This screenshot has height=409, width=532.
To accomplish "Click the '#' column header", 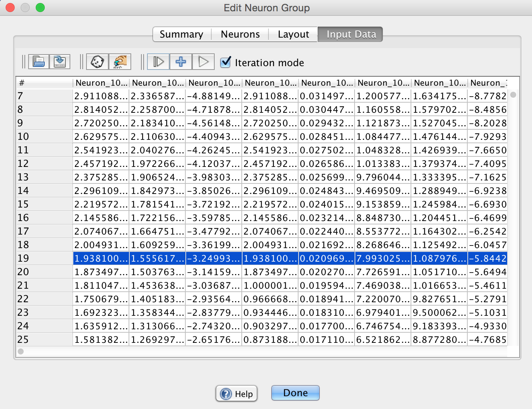I will click(44, 83).
